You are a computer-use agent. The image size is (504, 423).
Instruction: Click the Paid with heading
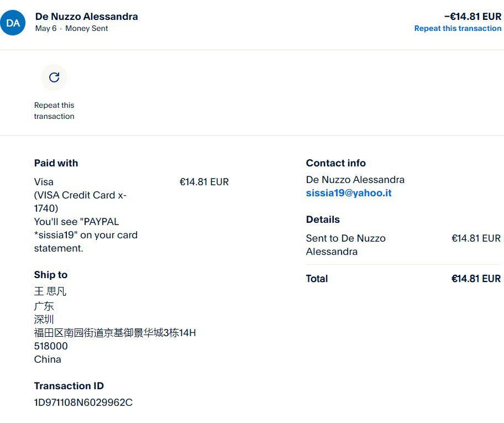click(56, 163)
